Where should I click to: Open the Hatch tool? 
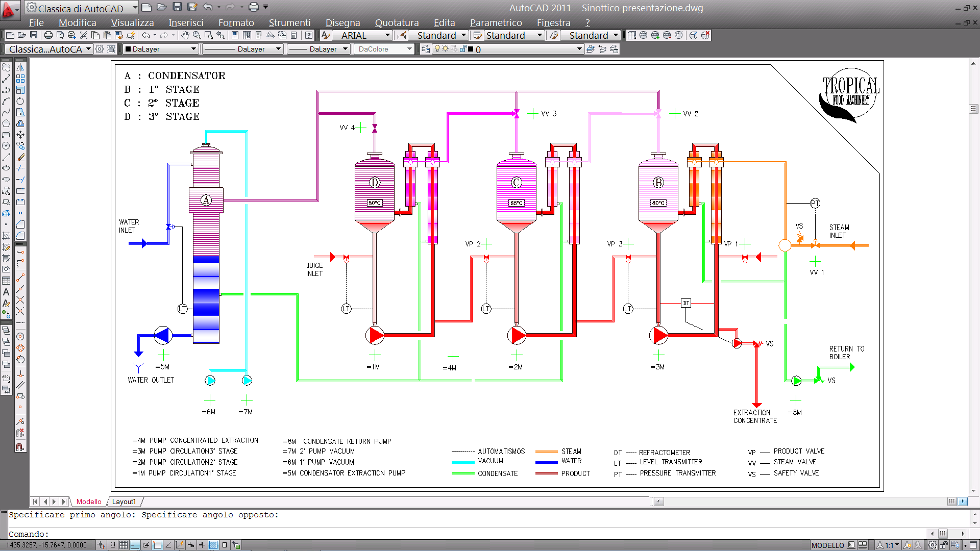click(x=6, y=235)
